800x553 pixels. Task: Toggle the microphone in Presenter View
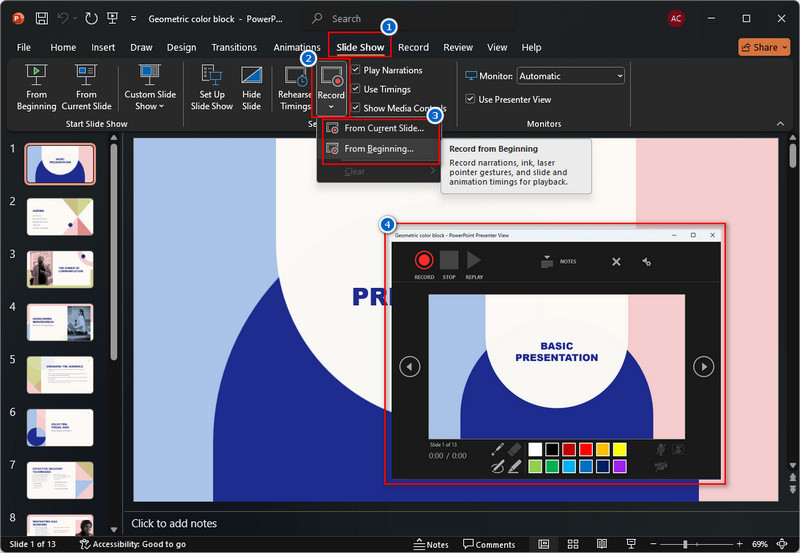661,449
